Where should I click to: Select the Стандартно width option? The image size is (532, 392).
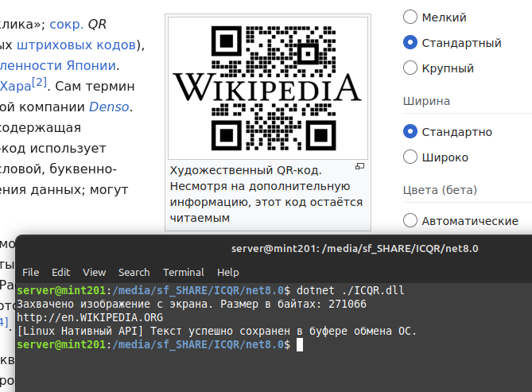tap(410, 131)
